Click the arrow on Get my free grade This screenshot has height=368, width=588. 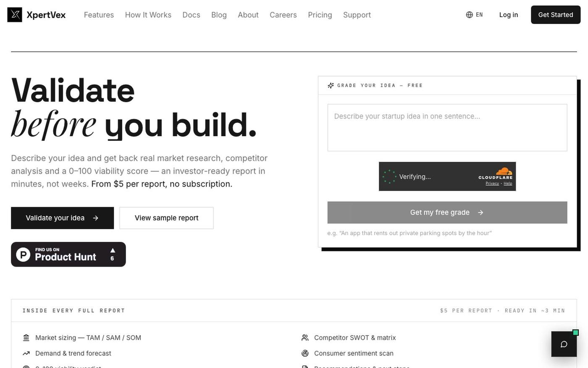click(480, 212)
